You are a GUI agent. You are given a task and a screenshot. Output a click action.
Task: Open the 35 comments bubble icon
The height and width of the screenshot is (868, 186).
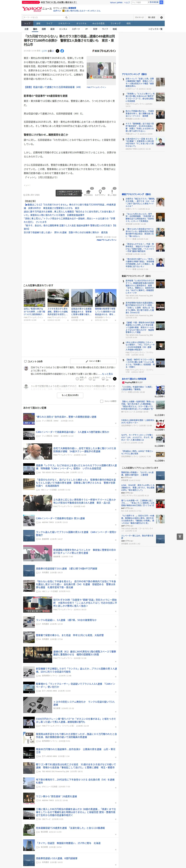click(x=44, y=51)
